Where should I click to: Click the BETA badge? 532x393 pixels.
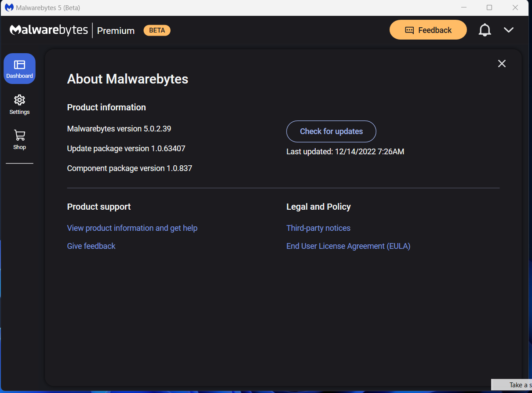point(157,30)
